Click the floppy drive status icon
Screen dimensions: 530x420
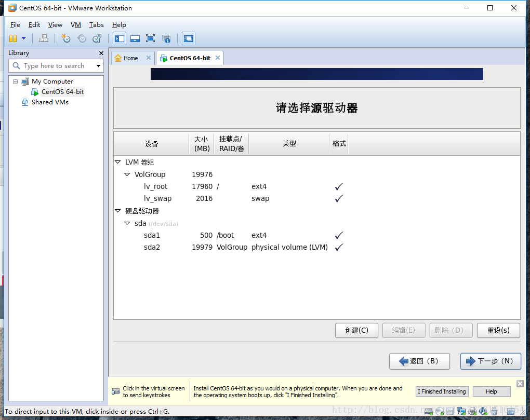[450, 411]
